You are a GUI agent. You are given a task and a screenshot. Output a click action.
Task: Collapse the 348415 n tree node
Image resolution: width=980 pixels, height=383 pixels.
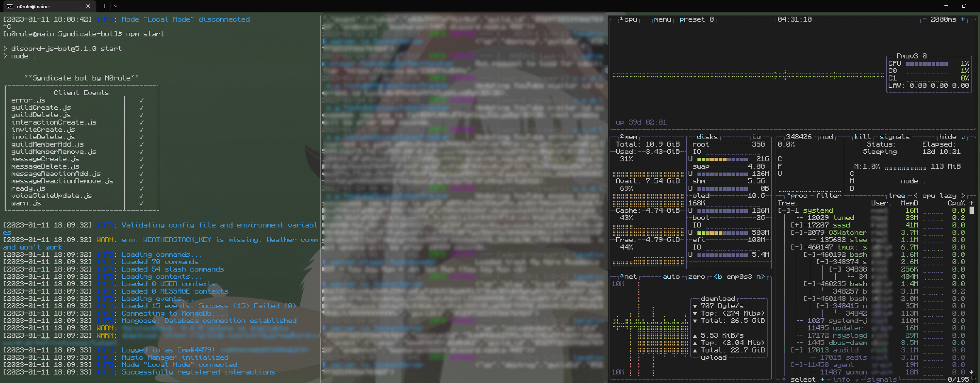click(822, 306)
